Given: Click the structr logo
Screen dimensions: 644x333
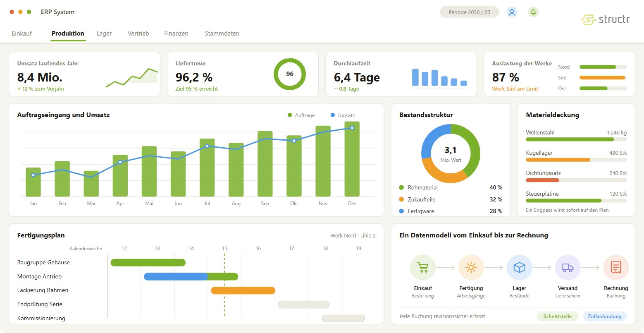Looking at the screenshot, I should [x=605, y=19].
